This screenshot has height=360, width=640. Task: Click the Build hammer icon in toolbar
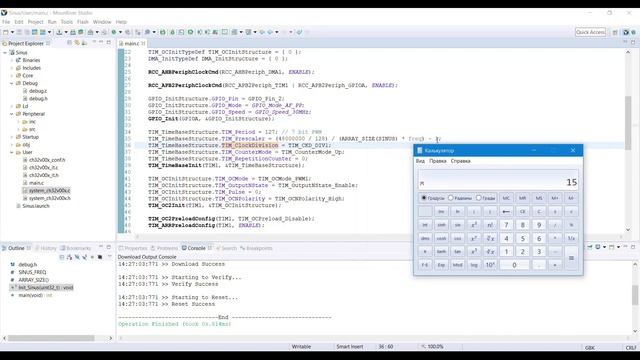(90, 32)
